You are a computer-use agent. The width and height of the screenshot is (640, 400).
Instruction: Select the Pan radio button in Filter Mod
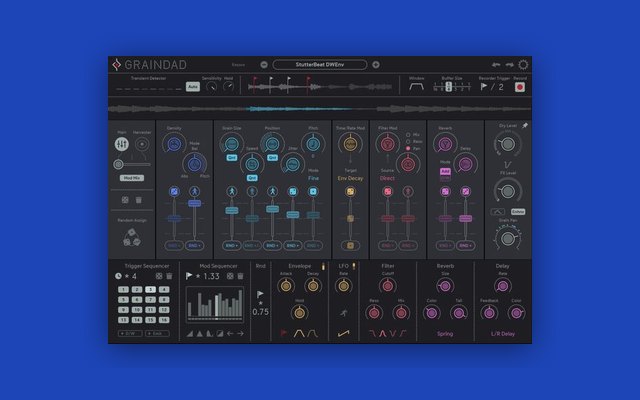408,149
